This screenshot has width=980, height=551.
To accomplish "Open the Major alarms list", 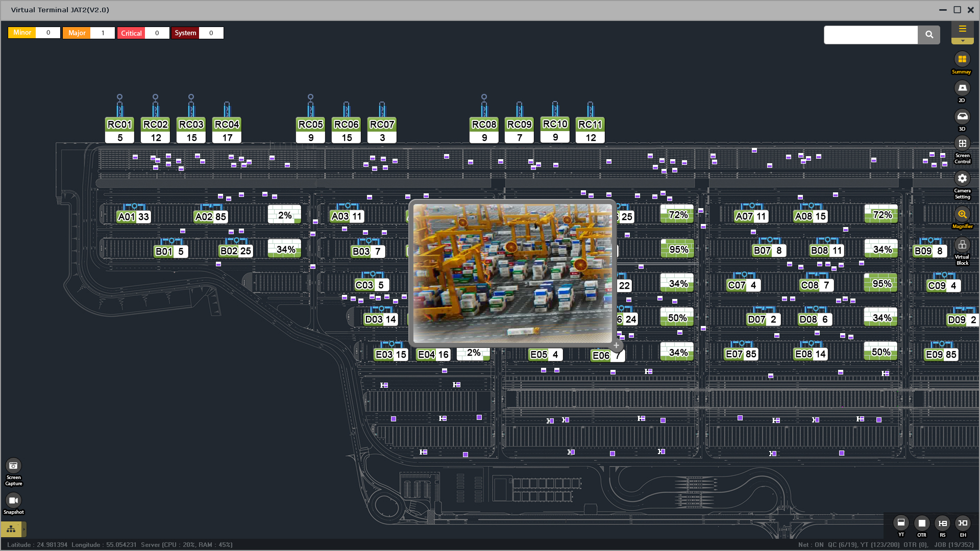I will point(77,33).
